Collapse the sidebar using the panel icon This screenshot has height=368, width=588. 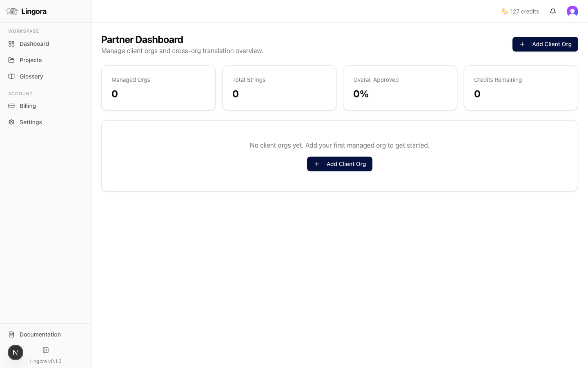[x=45, y=350]
